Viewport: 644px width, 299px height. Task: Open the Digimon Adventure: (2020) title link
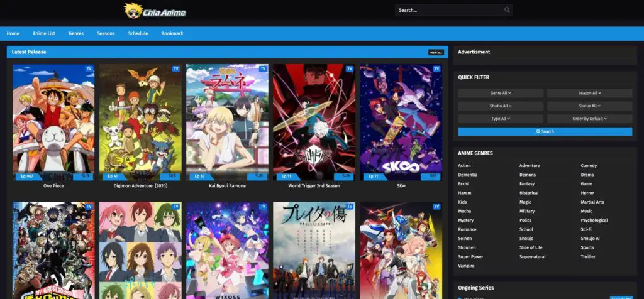[x=140, y=186]
